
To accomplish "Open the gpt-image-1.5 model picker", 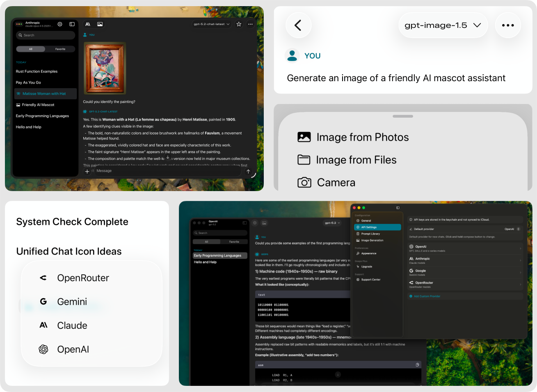I will (x=443, y=25).
